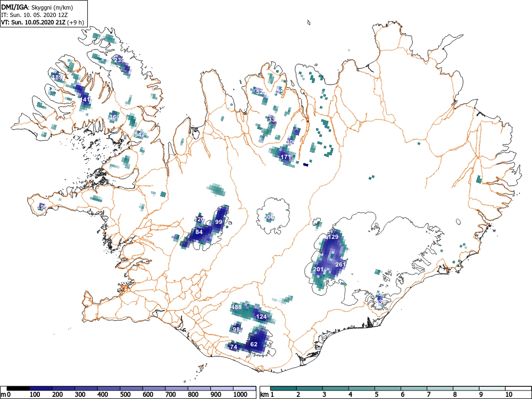Click the 'VT: Sun. 10.05.2020 21Z (+9 h)' line
The height and width of the screenshot is (399, 532).
42,22
